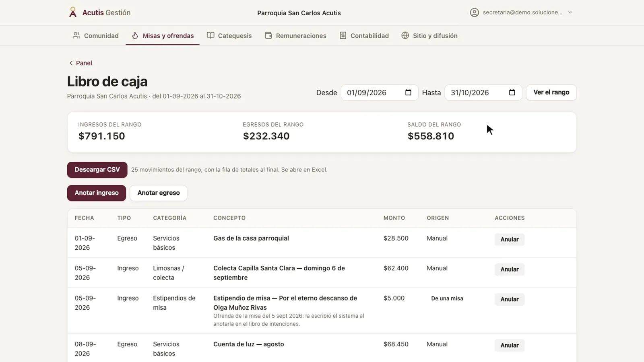The height and width of the screenshot is (362, 644).
Task: Download the CSV with Descargar CSV
Action: 97,170
